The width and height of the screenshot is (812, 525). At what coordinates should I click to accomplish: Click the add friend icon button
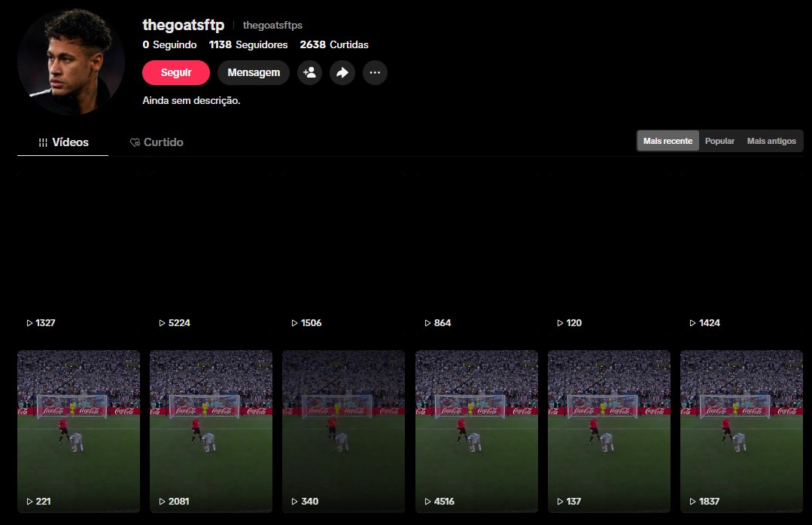[x=309, y=73]
